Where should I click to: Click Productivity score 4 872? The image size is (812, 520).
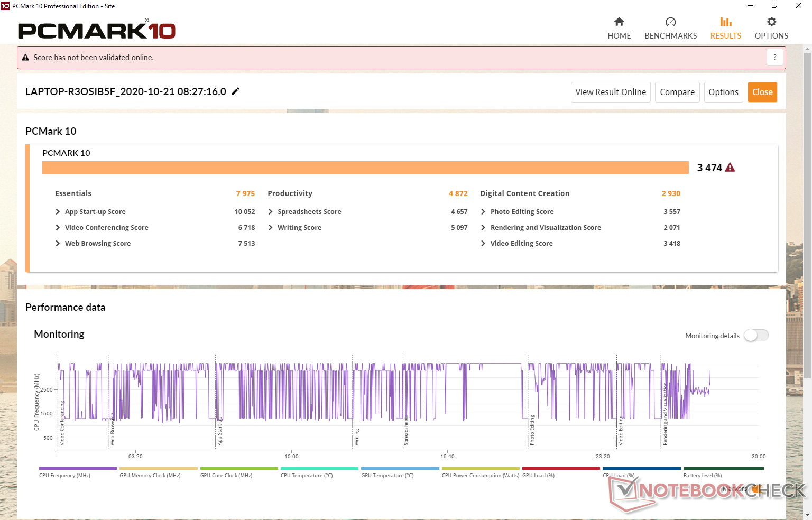[x=458, y=193]
